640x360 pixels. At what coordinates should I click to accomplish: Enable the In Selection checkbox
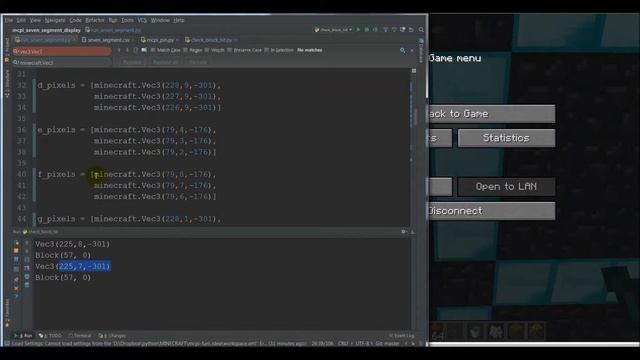(x=267, y=50)
